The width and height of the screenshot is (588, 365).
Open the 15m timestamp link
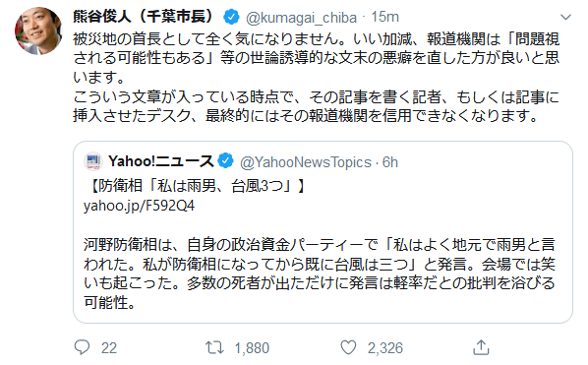pyautogui.click(x=384, y=17)
